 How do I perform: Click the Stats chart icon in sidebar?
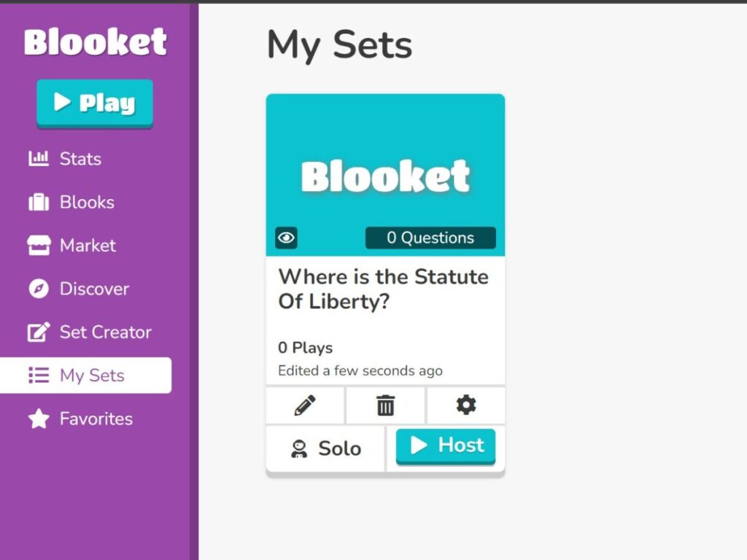[x=38, y=158]
